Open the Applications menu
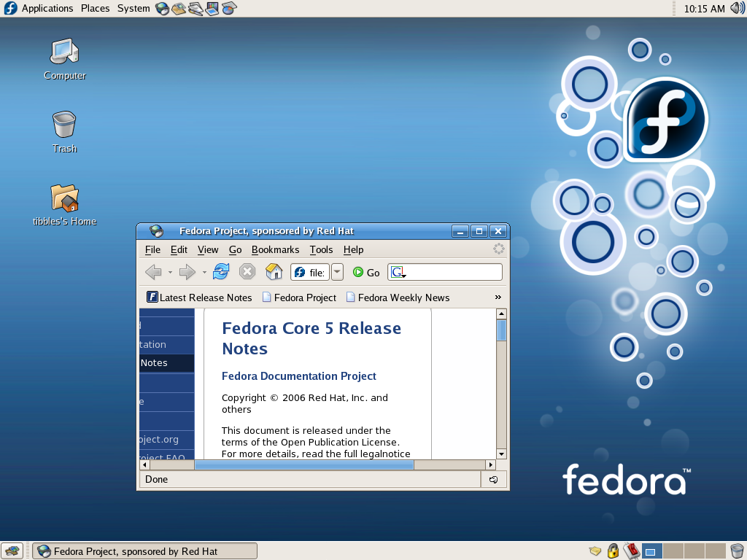 click(x=47, y=8)
